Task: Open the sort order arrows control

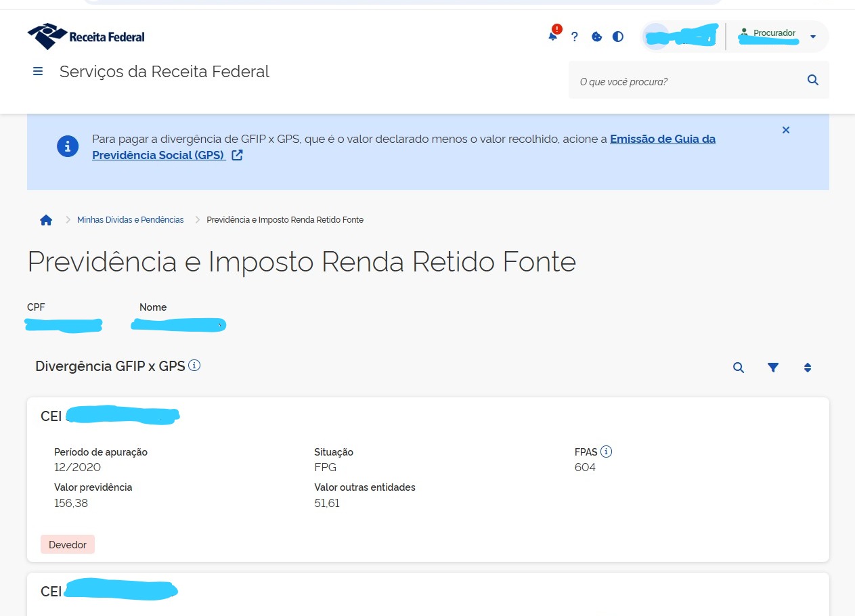Action: tap(808, 368)
